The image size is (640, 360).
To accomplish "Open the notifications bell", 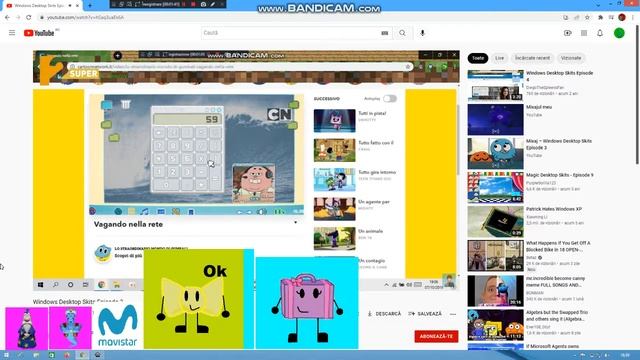I will (600, 33).
